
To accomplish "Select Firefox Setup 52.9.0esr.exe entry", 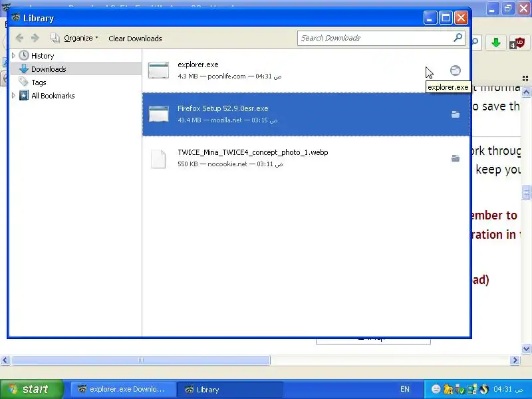I will point(306,114).
